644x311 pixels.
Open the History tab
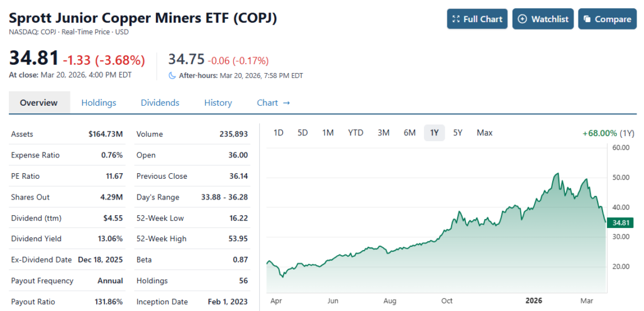point(218,103)
